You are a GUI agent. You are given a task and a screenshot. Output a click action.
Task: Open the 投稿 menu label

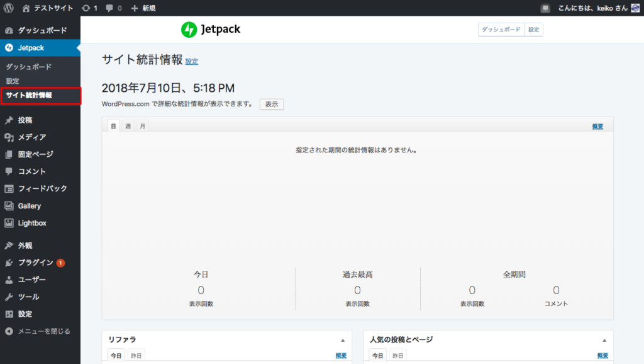coord(25,120)
